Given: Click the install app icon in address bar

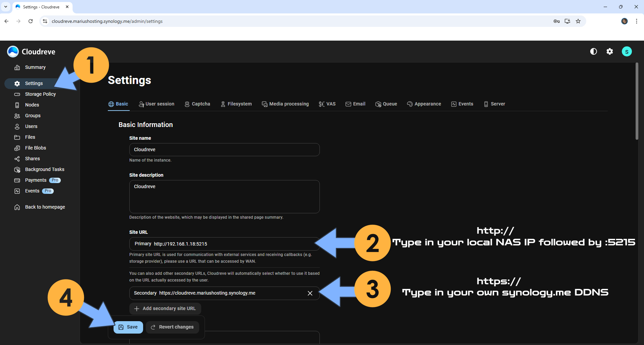Looking at the screenshot, I should pyautogui.click(x=567, y=21).
